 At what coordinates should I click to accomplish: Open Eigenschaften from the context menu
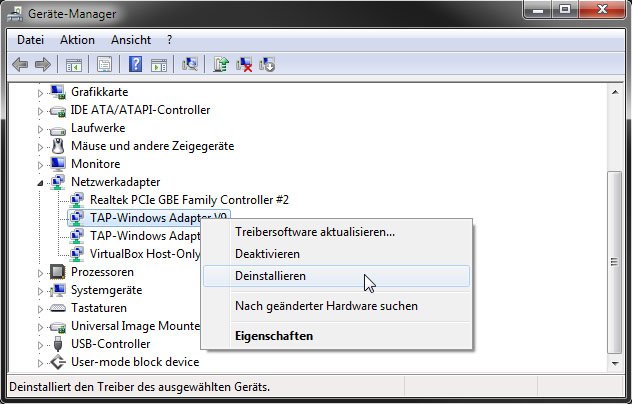(336, 336)
